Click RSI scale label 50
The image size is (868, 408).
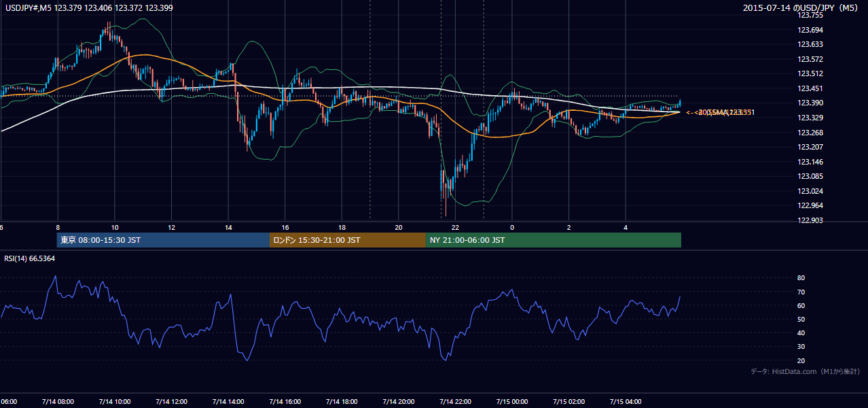(x=801, y=320)
